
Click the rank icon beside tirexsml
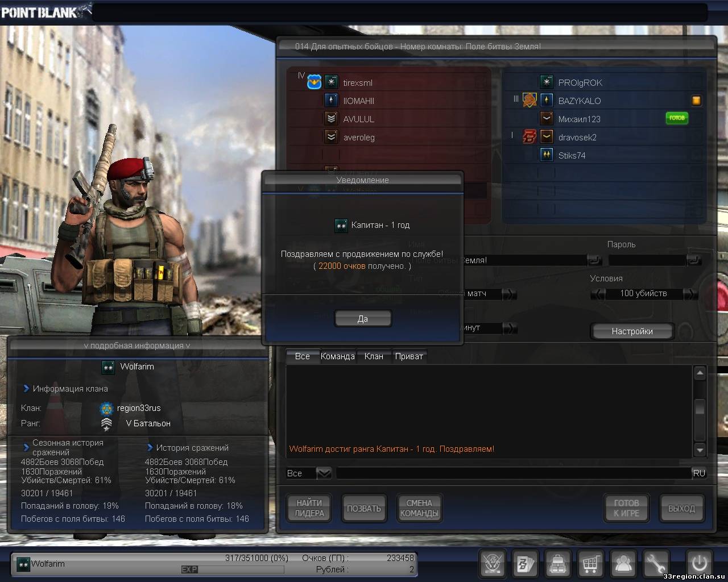click(332, 82)
